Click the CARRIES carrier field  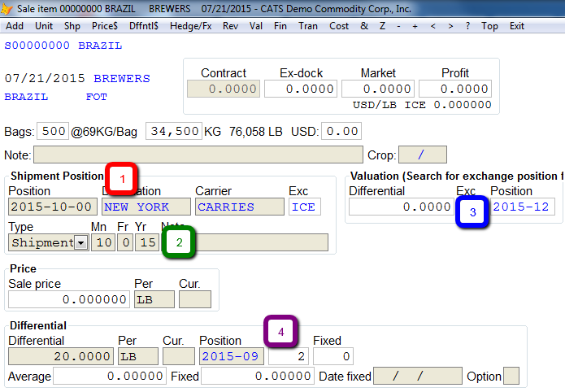click(240, 207)
